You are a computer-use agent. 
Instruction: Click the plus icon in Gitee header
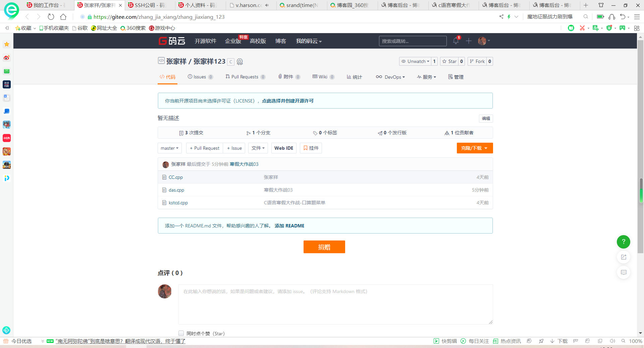469,41
